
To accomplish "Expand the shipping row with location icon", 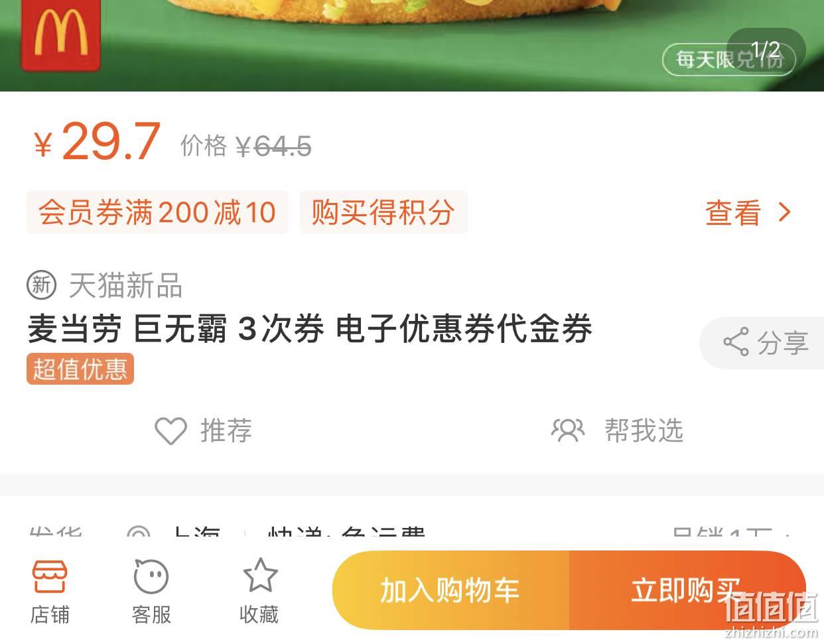I will (x=411, y=534).
